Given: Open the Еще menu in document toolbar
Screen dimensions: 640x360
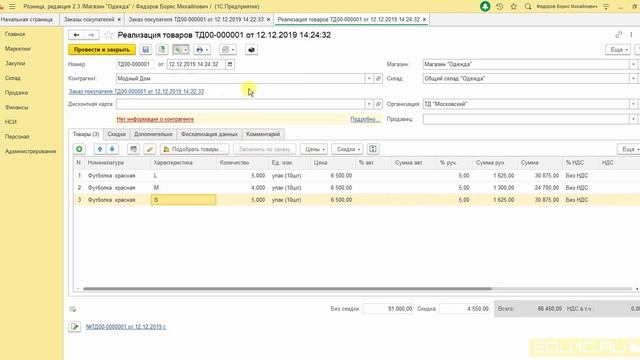Looking at the screenshot, I should click(618, 49).
